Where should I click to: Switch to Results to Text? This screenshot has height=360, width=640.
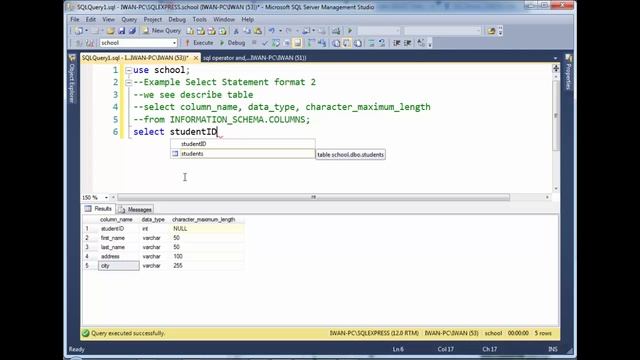[x=336, y=43]
